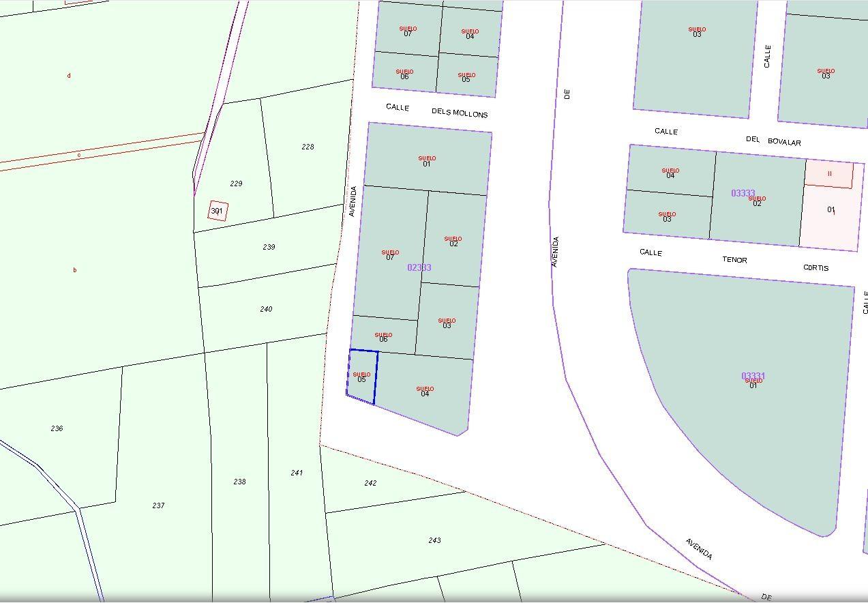
Task: Click rural parcel 229
Action: coord(236,183)
